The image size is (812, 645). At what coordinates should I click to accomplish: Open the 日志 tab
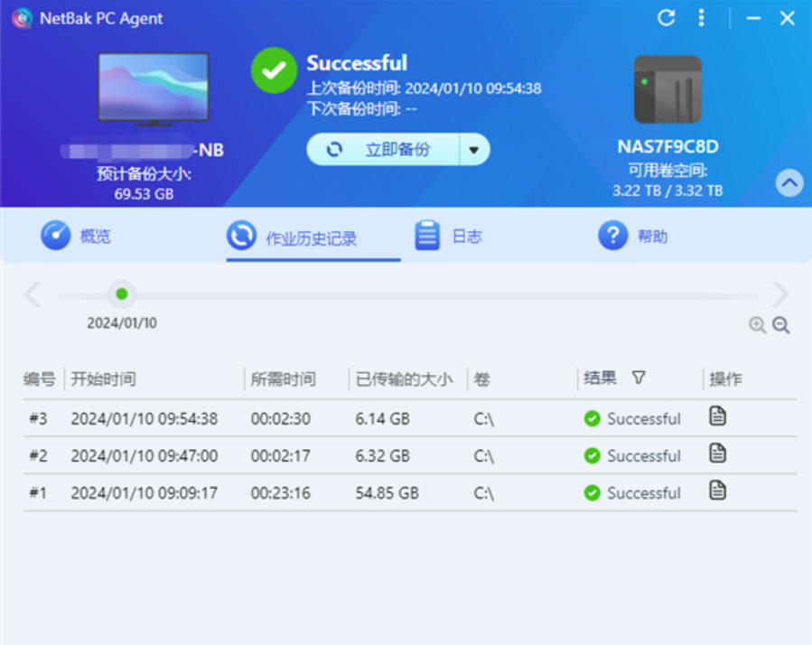click(449, 237)
